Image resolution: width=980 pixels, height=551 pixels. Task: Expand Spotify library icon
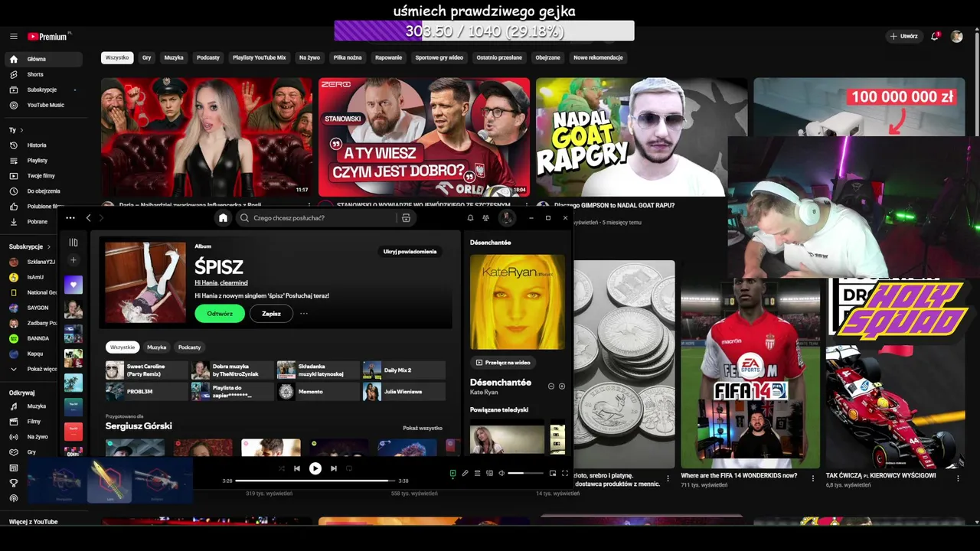click(x=73, y=243)
